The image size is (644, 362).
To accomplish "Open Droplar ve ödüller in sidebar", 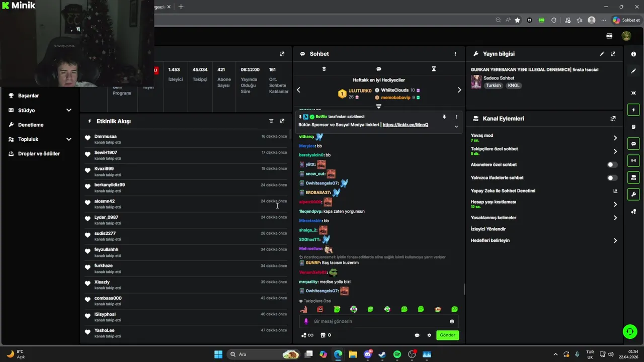I will 39,154.
